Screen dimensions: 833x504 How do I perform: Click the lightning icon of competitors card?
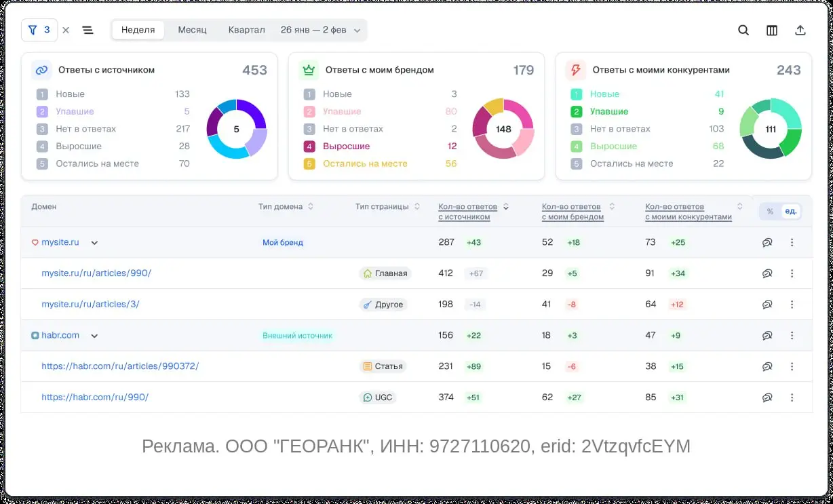point(576,70)
